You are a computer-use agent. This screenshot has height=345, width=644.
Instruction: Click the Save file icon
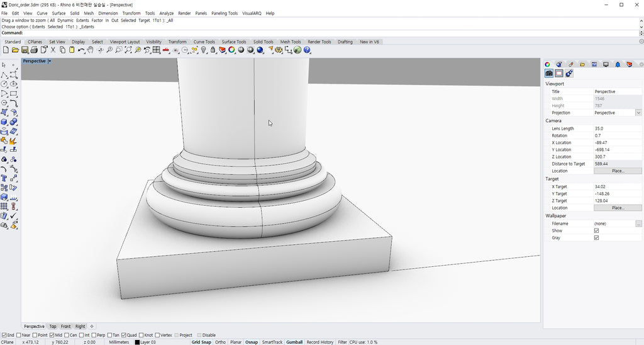click(25, 50)
